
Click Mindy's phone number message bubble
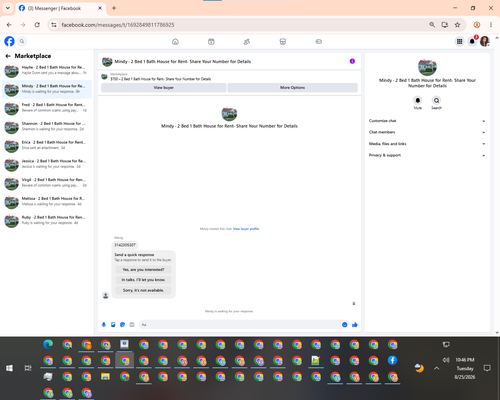tap(125, 245)
